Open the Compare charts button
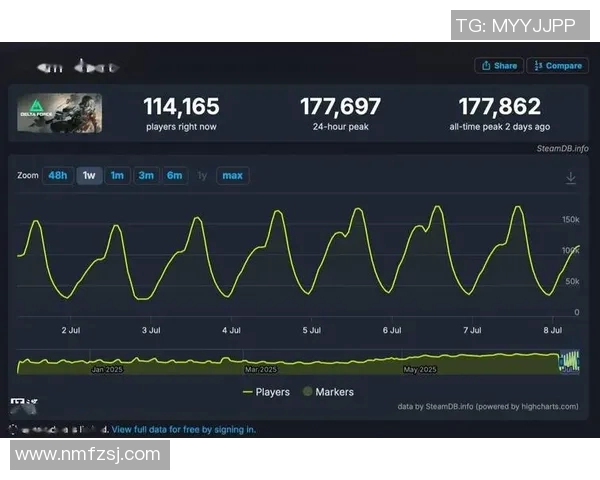 pyautogui.click(x=558, y=66)
